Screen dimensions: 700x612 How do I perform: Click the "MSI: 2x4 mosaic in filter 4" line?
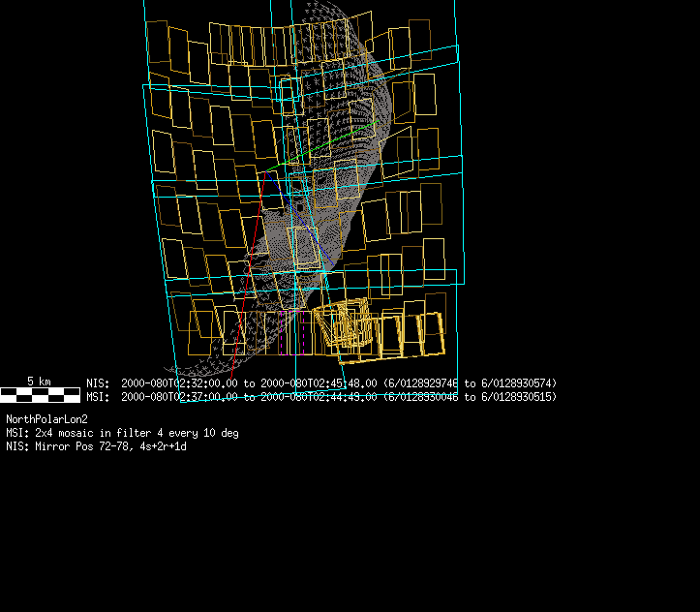tap(122, 433)
